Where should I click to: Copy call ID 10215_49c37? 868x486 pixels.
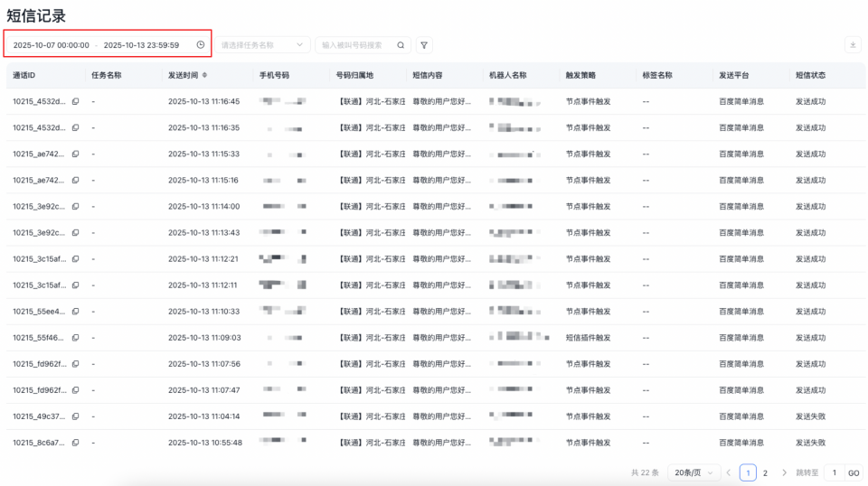coord(75,416)
